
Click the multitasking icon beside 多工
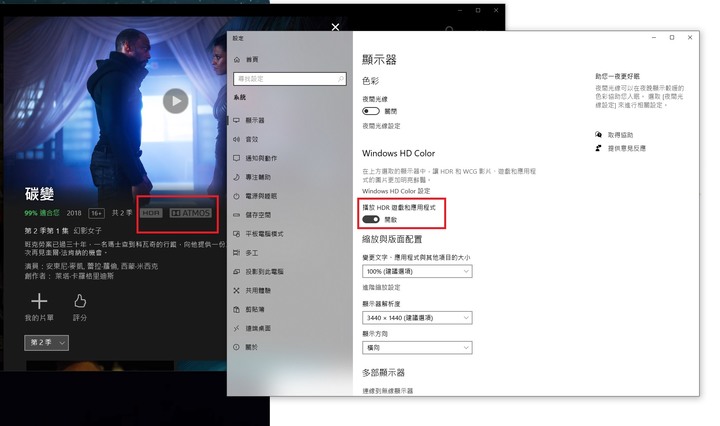236,253
